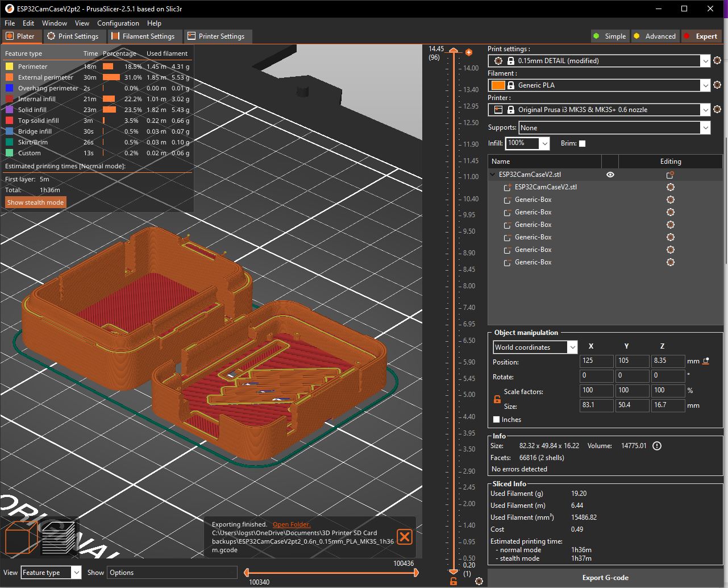Add color change marker on layer slider

coord(469,52)
